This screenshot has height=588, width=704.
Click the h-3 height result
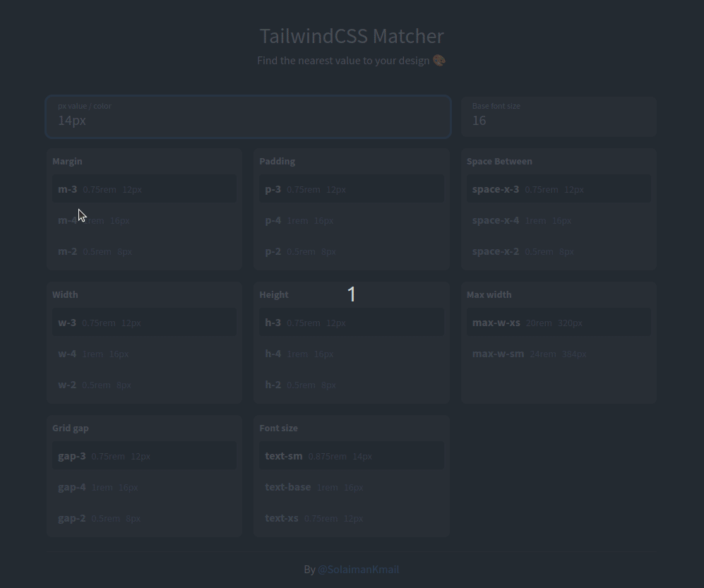point(351,323)
